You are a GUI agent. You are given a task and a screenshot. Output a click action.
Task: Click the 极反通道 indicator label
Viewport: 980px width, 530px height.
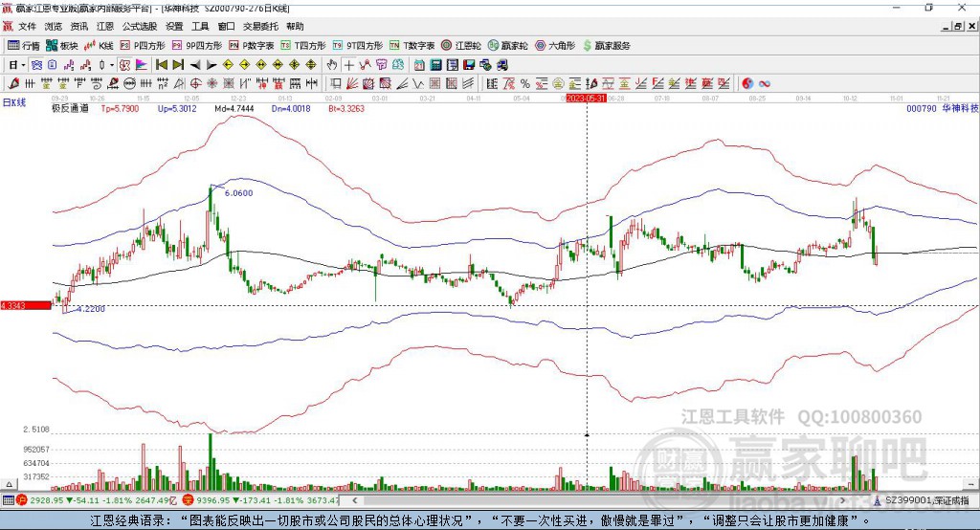70,108
